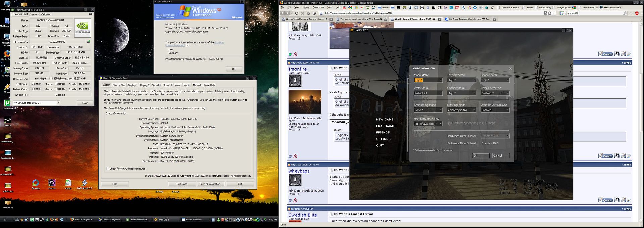Viewport: 644px width, 228px height.
Task: Click the Firefox Back arrow button
Action: pyautogui.click(x=283, y=13)
